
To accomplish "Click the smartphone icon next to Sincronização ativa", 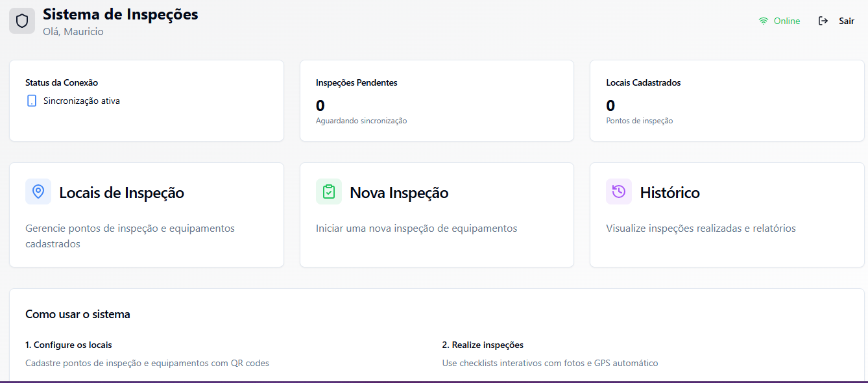I will point(31,101).
